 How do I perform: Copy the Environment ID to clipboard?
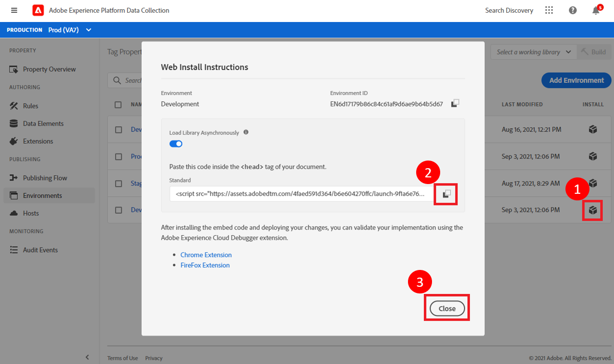[455, 104]
